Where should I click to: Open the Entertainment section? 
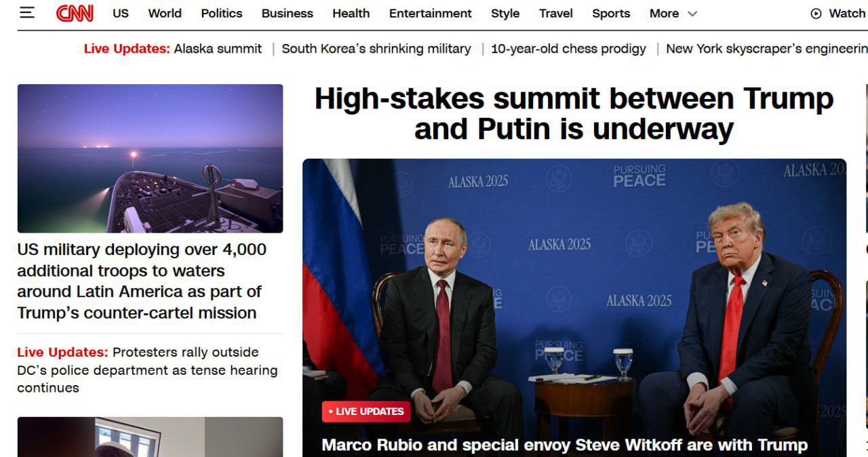click(431, 13)
